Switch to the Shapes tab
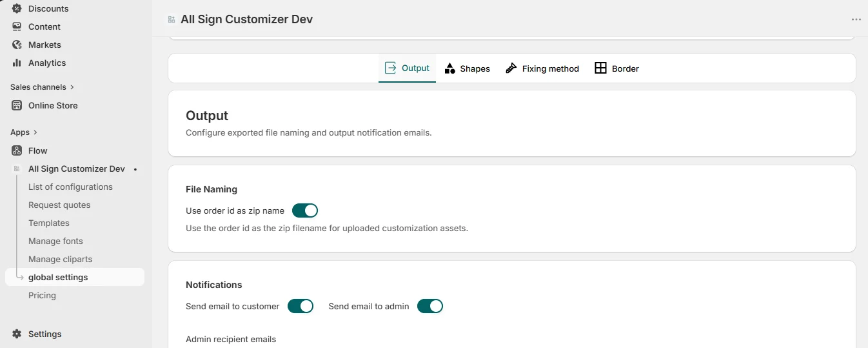The height and width of the screenshot is (348, 868). 468,68
